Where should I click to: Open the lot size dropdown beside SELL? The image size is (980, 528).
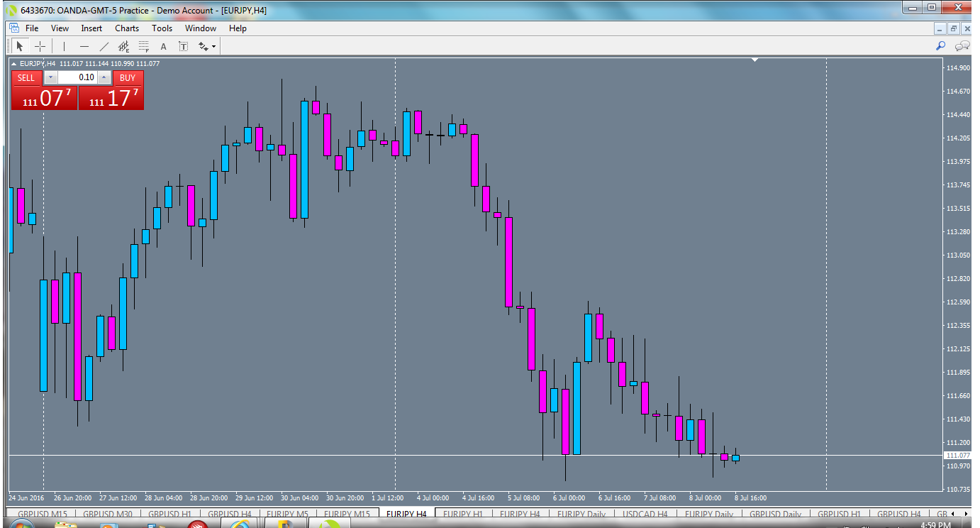coord(50,77)
